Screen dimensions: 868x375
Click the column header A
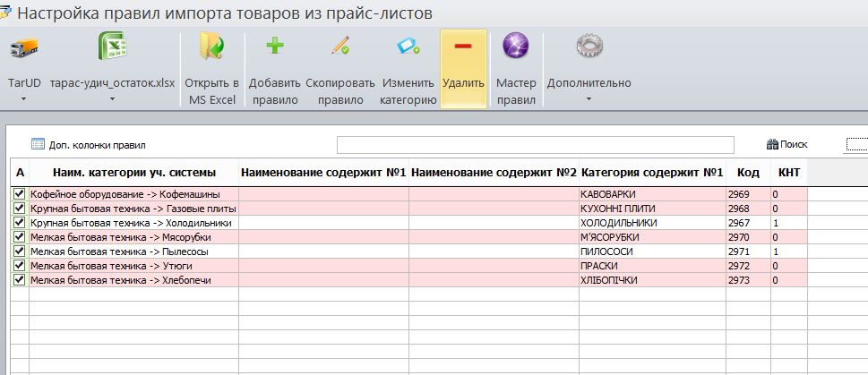20,173
